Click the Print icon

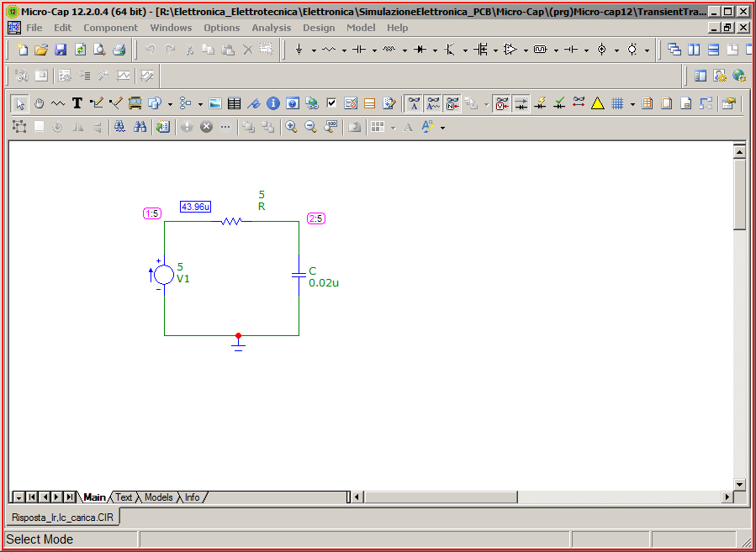click(119, 50)
